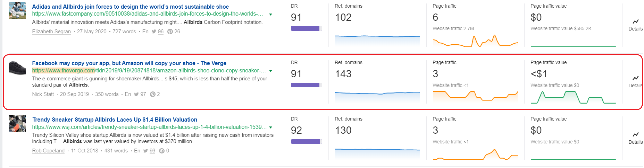
Task: Click Ref. domains value 143
Action: click(343, 74)
